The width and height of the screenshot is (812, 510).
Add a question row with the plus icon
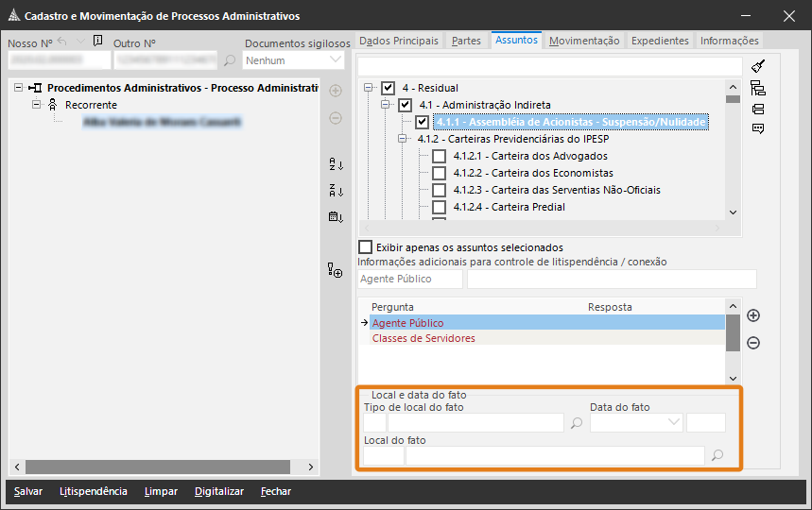coord(753,315)
